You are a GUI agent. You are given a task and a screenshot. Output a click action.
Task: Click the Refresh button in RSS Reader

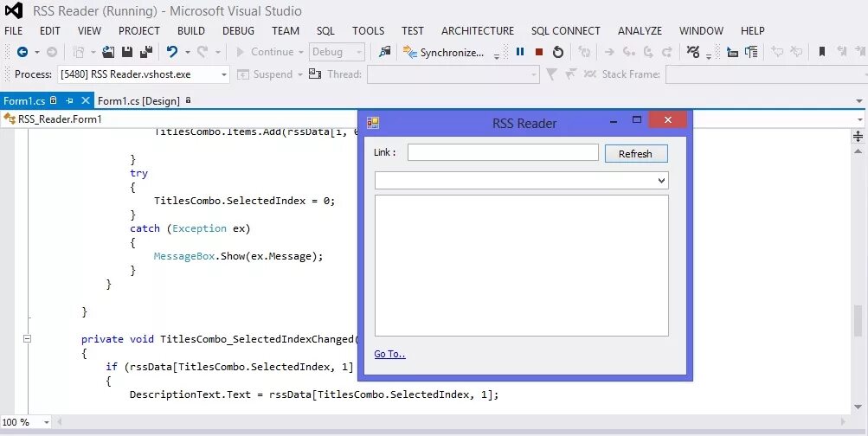coord(635,154)
